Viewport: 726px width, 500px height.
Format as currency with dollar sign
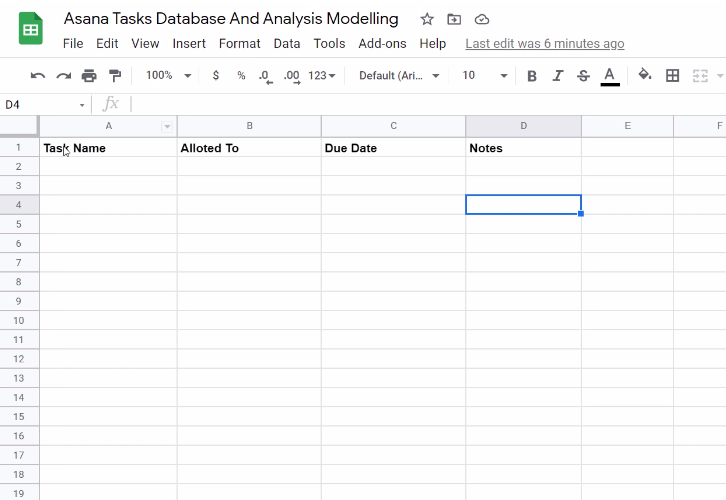(x=216, y=75)
